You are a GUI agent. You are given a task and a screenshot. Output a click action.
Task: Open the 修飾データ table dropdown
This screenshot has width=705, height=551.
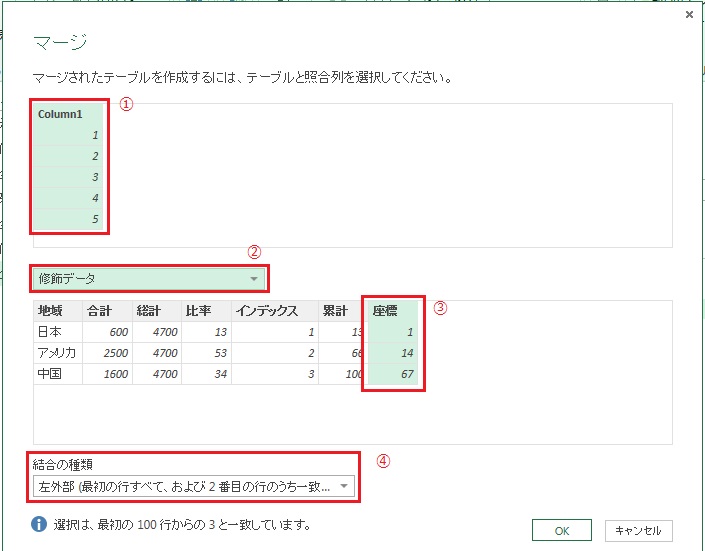click(150, 278)
